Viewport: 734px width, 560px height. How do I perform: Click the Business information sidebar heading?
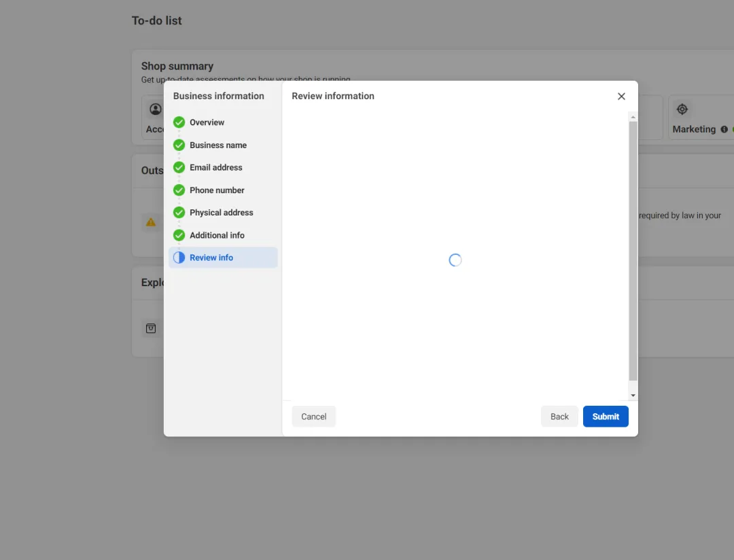[x=219, y=96]
